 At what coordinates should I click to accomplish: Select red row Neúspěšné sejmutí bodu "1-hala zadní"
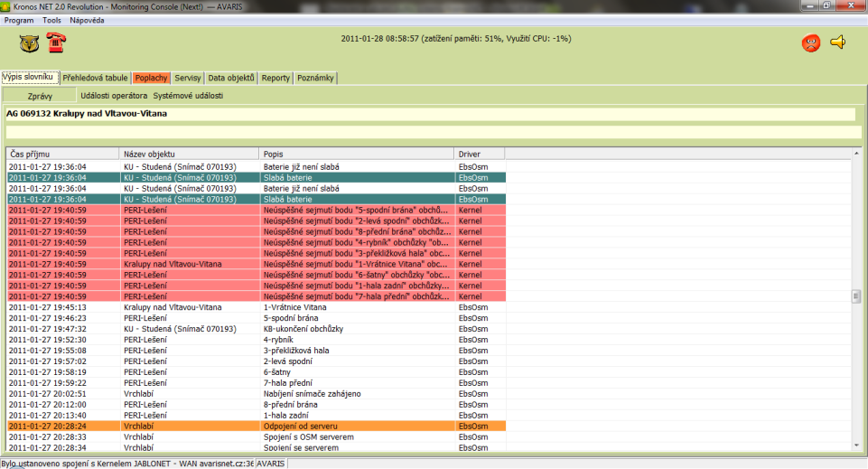257,286
